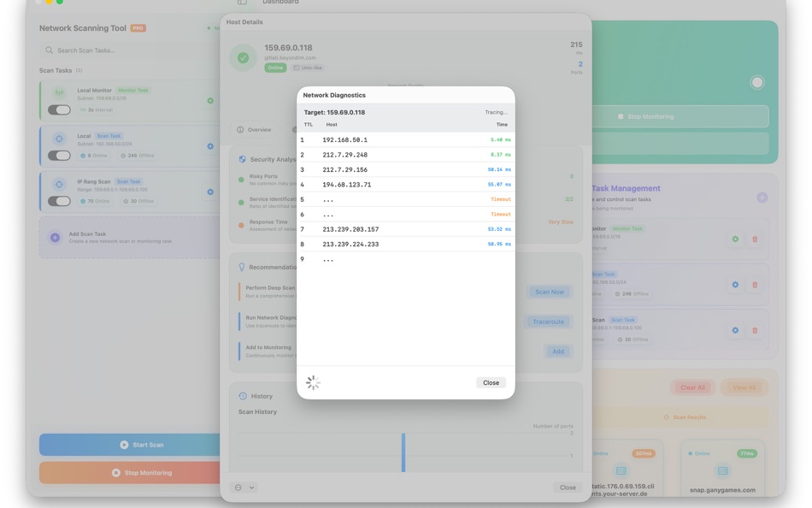Click the PRO badge beside app title
812x508 pixels.
click(138, 28)
